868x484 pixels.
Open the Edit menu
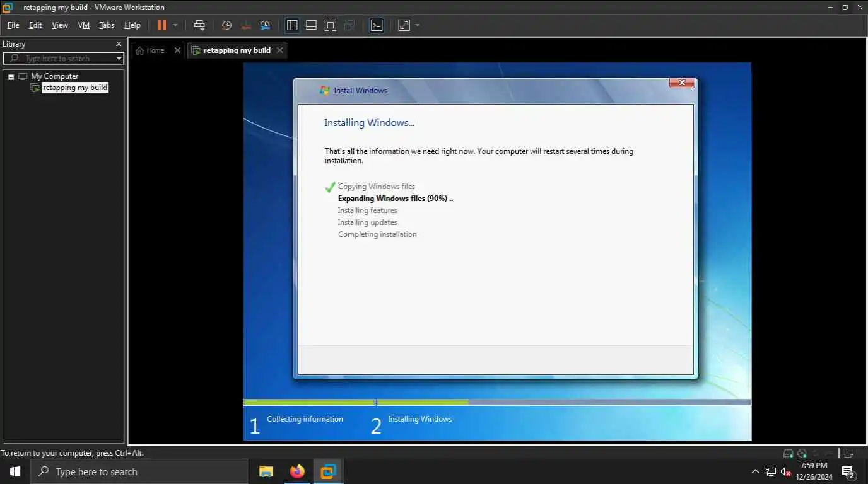[x=35, y=25]
